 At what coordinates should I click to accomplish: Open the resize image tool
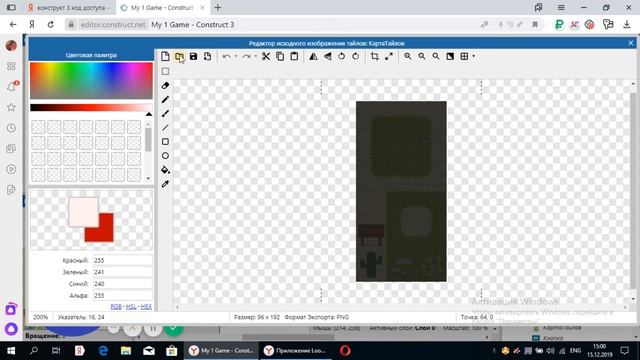[x=389, y=56]
